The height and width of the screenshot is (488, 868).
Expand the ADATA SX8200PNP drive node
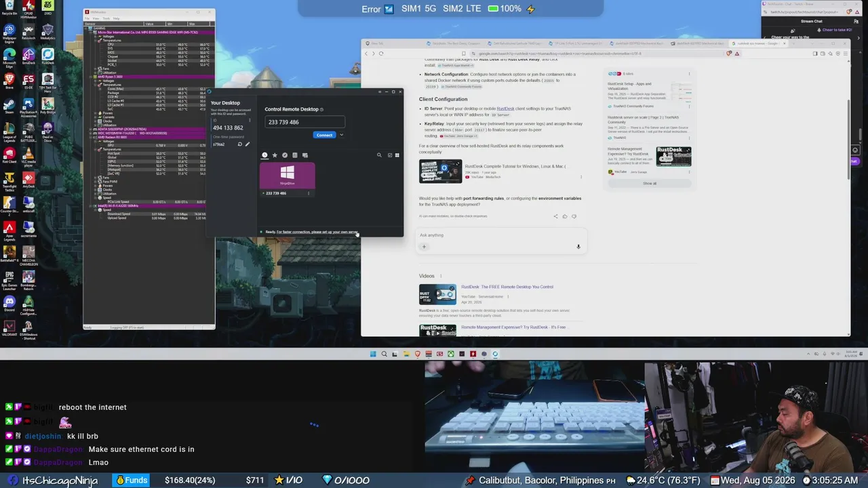[x=92, y=129]
